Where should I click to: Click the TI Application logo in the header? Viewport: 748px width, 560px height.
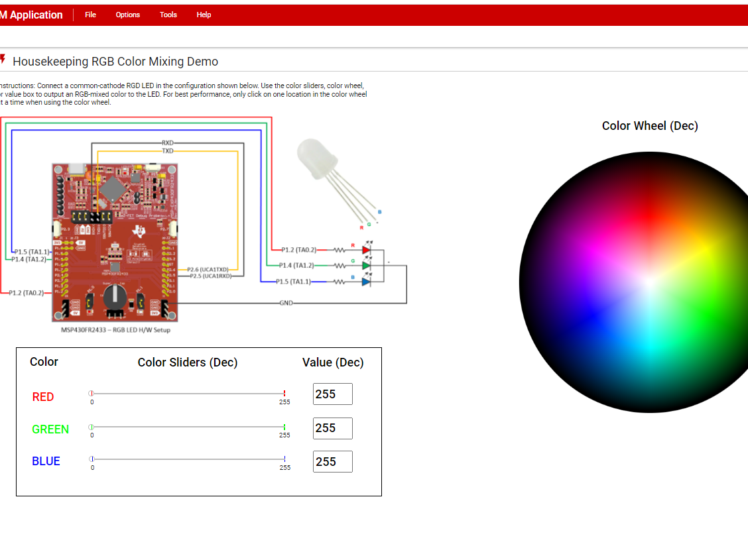coord(31,14)
